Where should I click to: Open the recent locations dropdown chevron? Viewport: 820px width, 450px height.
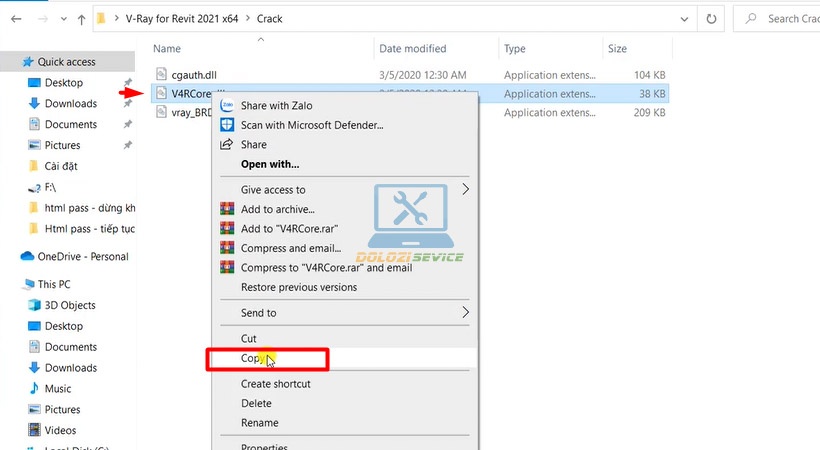(63, 19)
